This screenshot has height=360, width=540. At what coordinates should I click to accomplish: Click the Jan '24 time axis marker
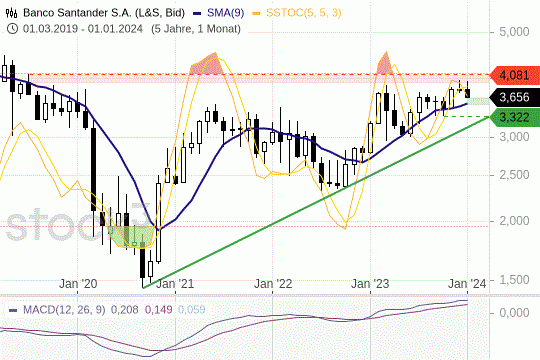tap(467, 284)
